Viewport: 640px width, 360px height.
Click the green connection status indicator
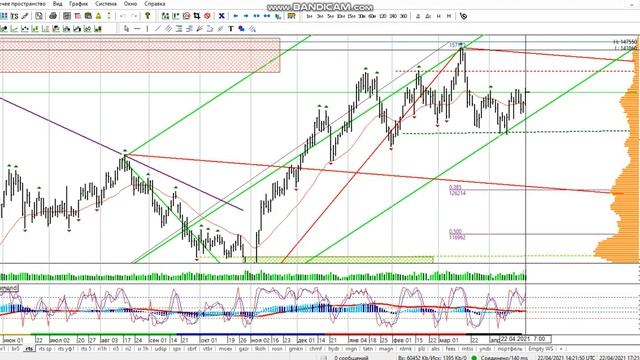(x=474, y=358)
